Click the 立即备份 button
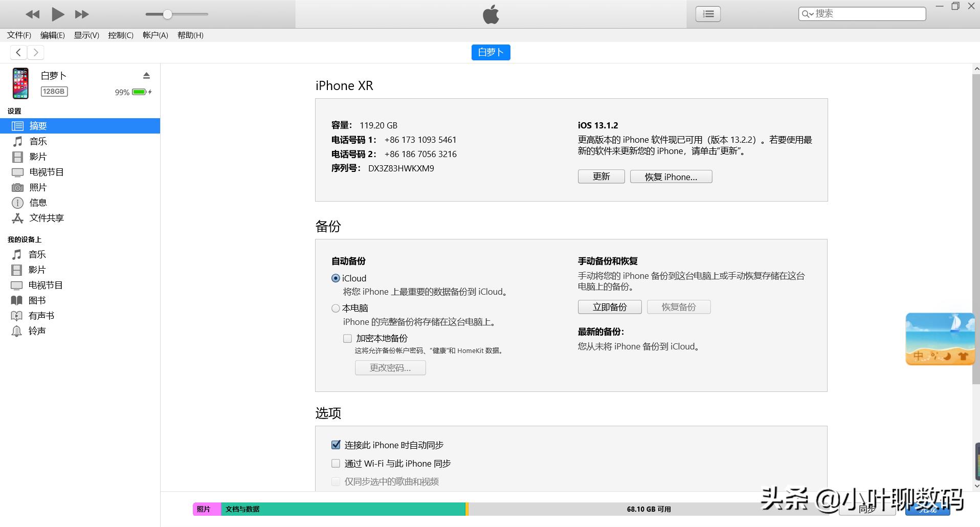Screen dimensions: 980x527 (609, 307)
